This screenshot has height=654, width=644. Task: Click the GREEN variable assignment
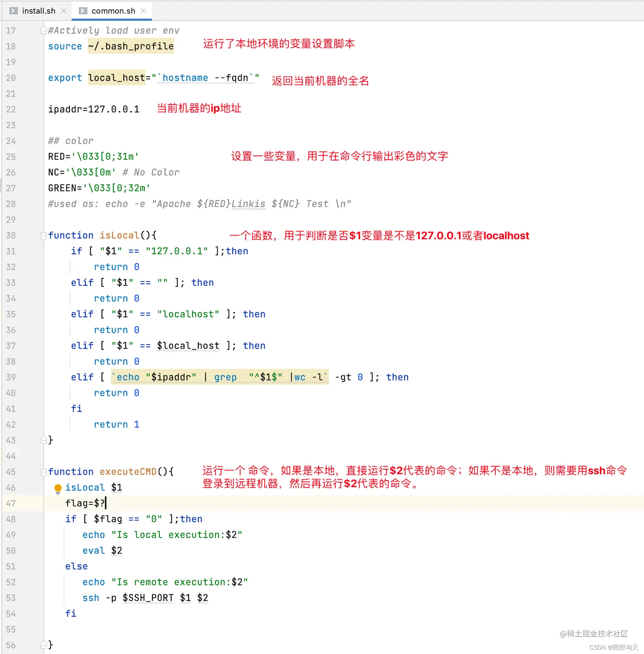99,188
